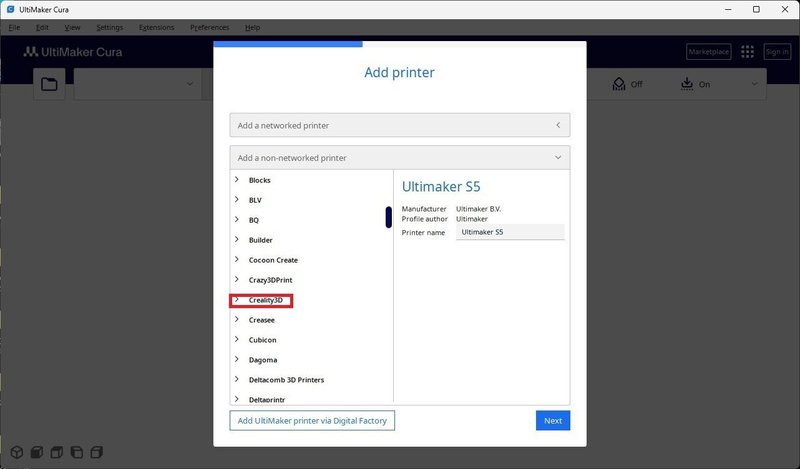This screenshot has height=469, width=800.
Task: Expand the BLV manufacturer group
Action: click(237, 200)
